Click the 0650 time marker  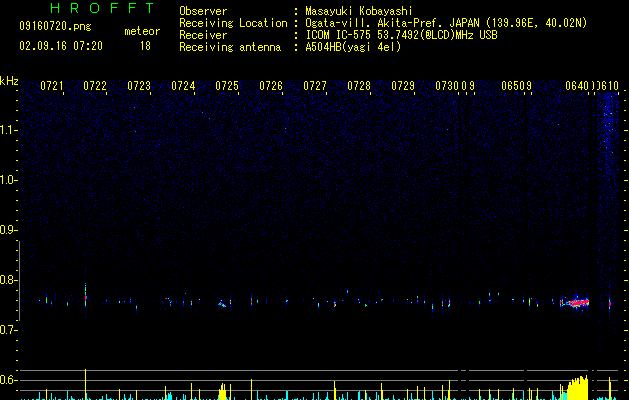coord(513,86)
